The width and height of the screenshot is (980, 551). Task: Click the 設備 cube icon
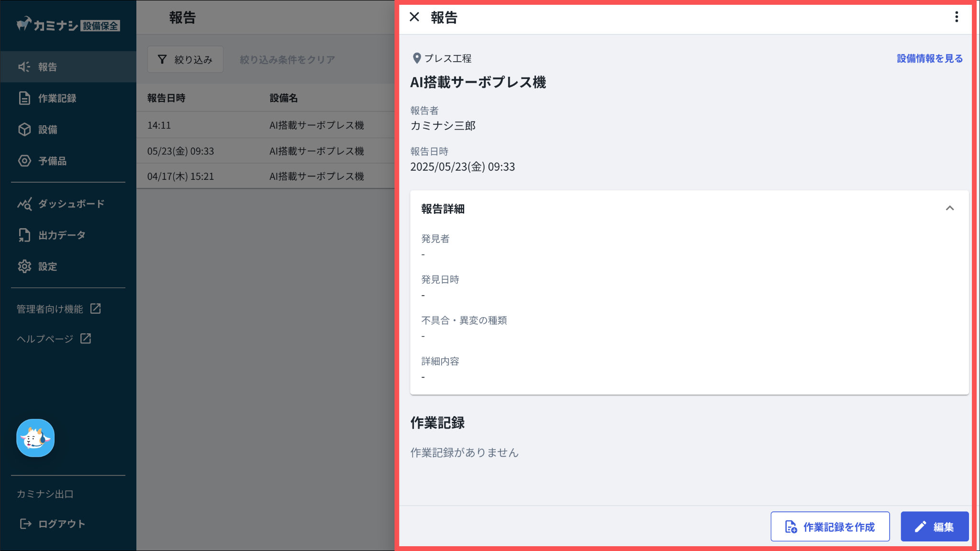coord(24,130)
